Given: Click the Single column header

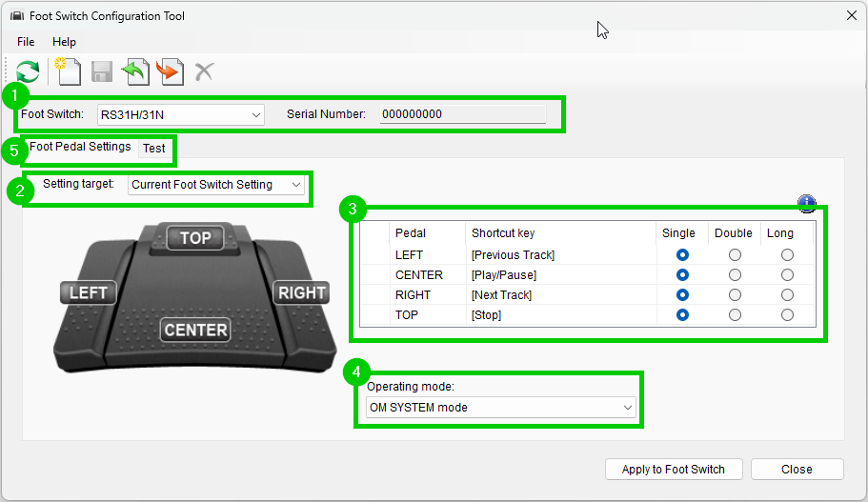Looking at the screenshot, I should click(682, 233).
